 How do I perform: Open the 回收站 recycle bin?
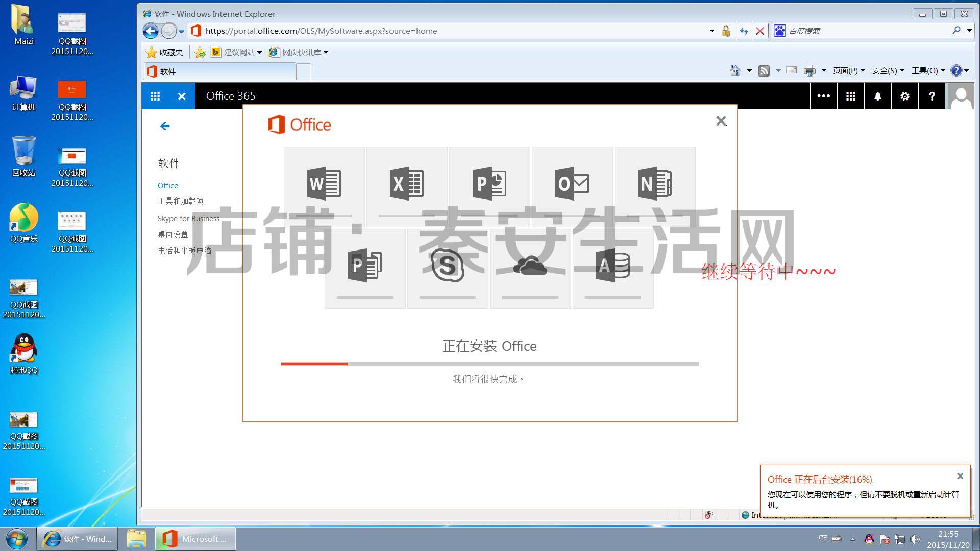24,156
